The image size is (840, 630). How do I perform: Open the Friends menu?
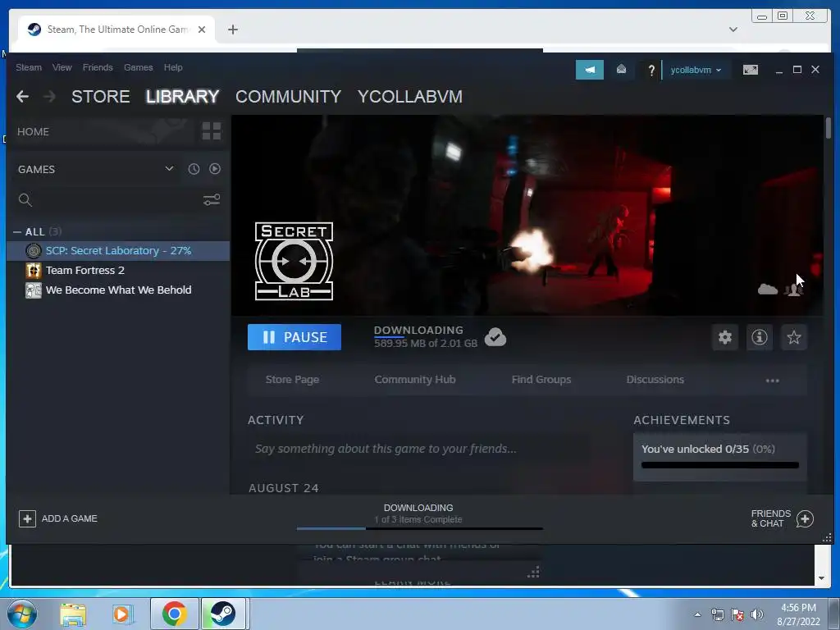click(98, 67)
